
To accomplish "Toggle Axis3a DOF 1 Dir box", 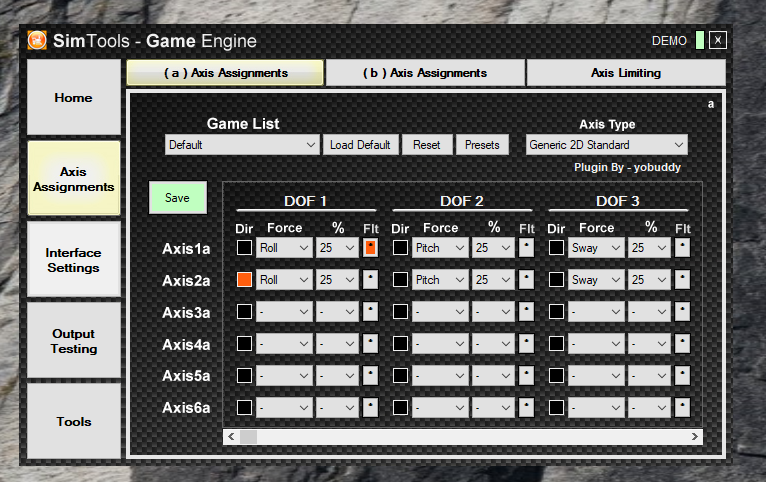I will [244, 312].
